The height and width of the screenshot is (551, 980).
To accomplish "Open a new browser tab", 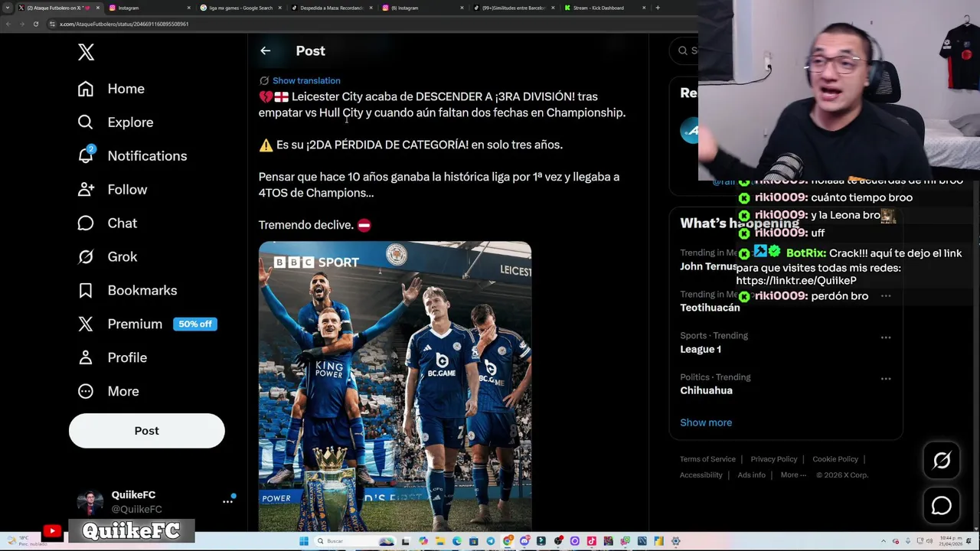I will click(x=657, y=8).
